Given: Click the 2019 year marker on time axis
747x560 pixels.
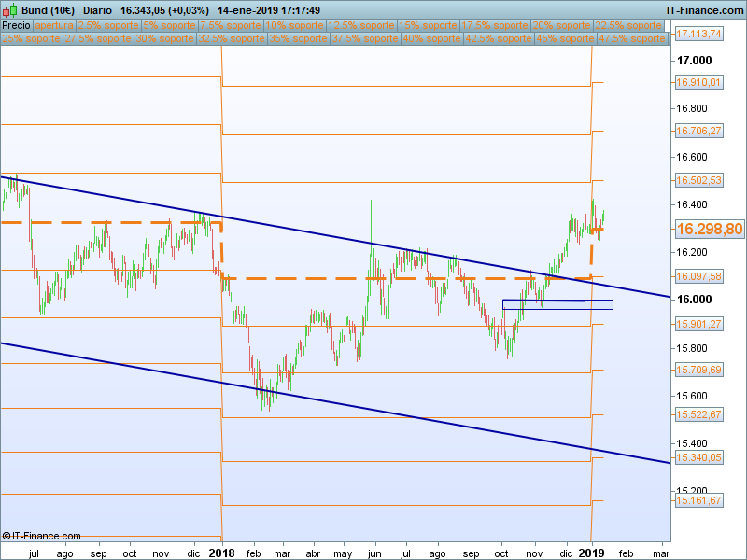Looking at the screenshot, I should tap(591, 553).
